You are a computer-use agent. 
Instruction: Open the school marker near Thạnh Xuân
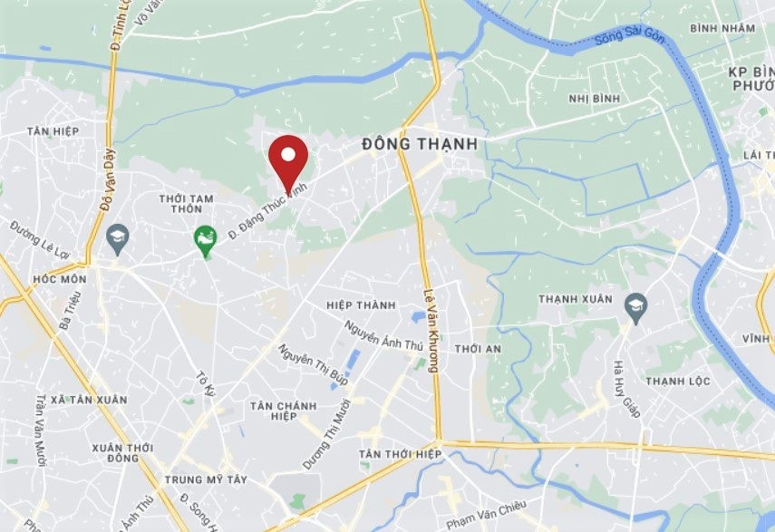(636, 308)
